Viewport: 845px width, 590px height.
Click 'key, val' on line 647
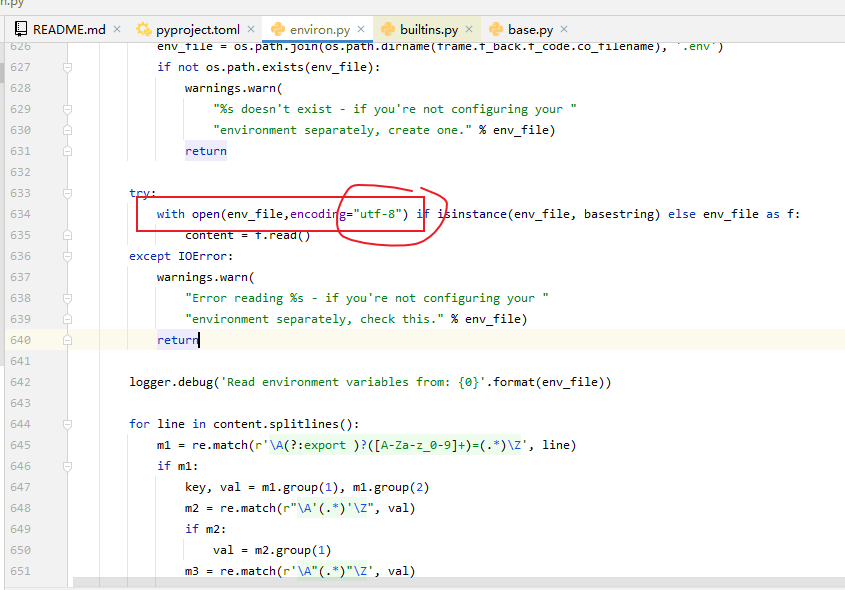(213, 488)
